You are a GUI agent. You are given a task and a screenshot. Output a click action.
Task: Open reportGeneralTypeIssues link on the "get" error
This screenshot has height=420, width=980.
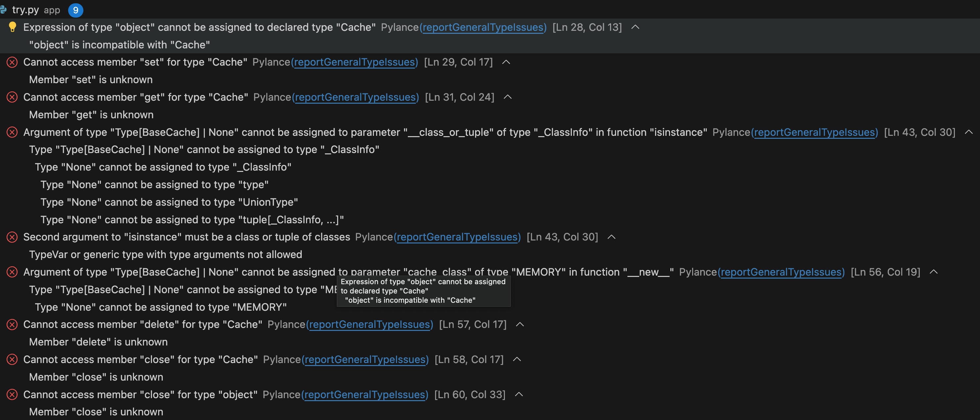[x=356, y=97]
